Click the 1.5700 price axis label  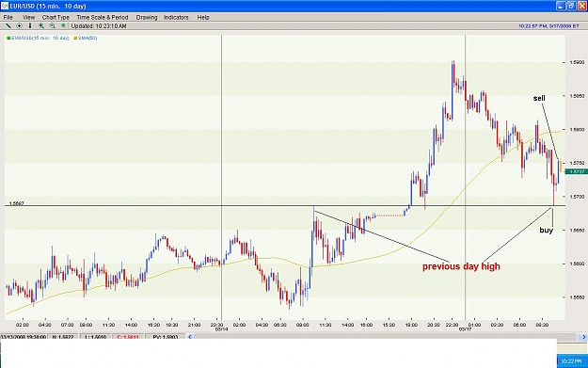[x=577, y=197]
